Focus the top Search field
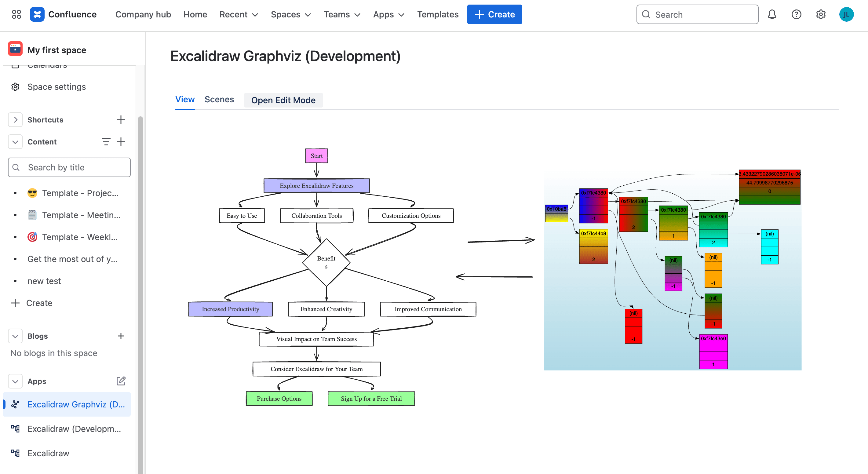 697,14
